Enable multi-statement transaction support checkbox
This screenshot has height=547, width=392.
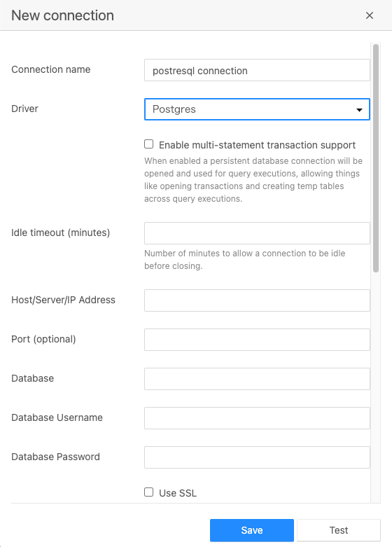coord(149,144)
